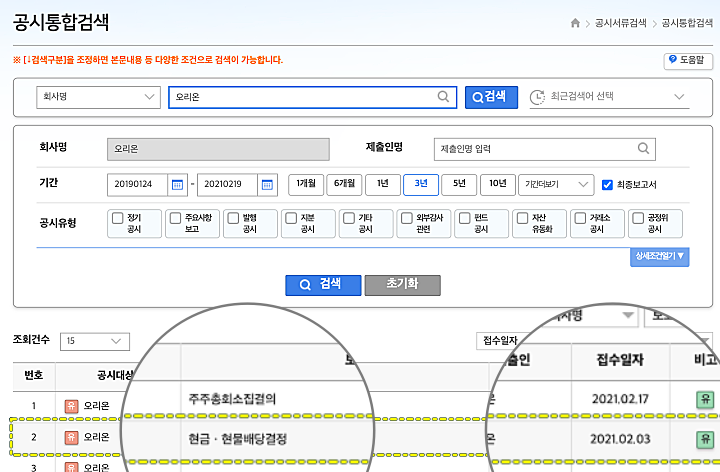The image size is (720, 472).
Task: Expand 상세조건열기 advanced conditions
Action: point(659,257)
